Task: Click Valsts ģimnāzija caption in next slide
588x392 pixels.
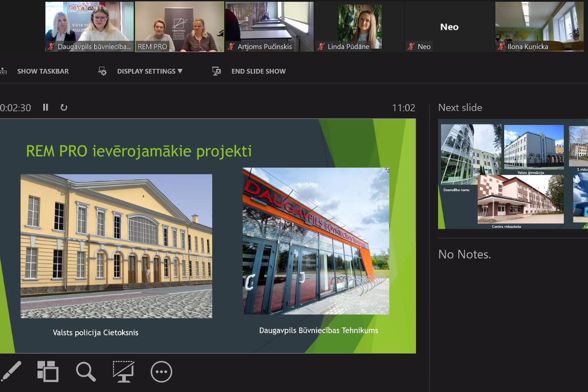Action: click(x=531, y=173)
